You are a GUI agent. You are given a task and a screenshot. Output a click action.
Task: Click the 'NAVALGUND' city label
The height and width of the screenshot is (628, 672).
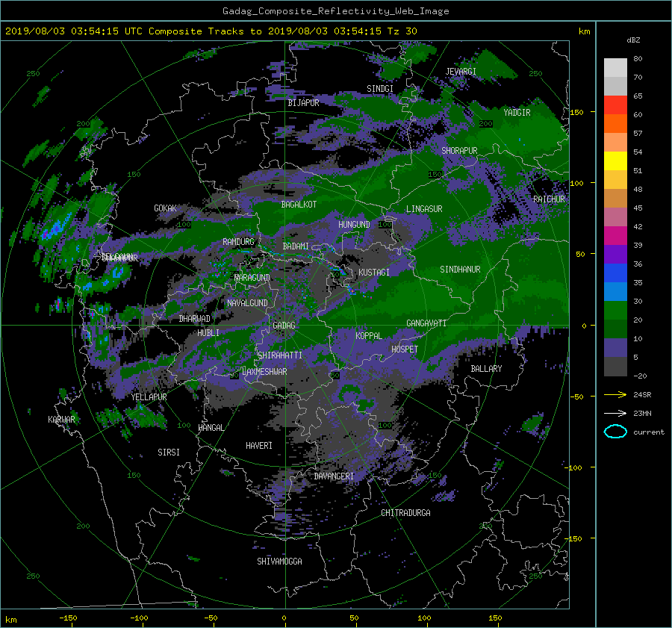(247, 303)
